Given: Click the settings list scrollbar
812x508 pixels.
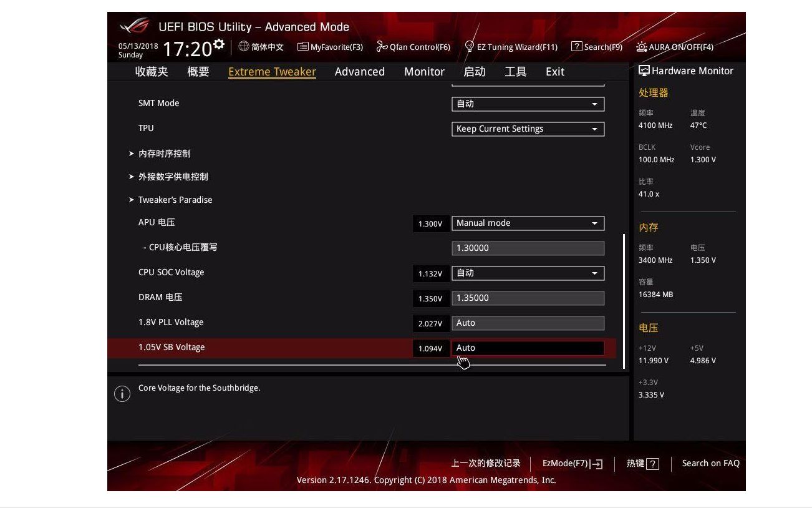Looking at the screenshot, I should pos(624,301).
